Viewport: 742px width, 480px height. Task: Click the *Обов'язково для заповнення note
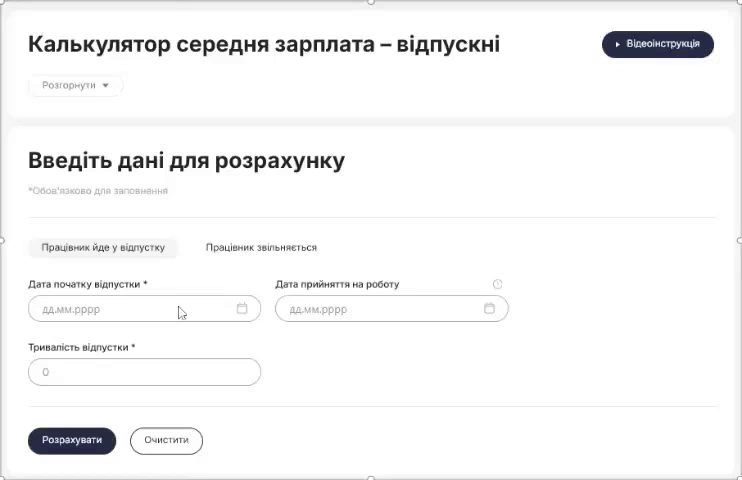(98, 191)
